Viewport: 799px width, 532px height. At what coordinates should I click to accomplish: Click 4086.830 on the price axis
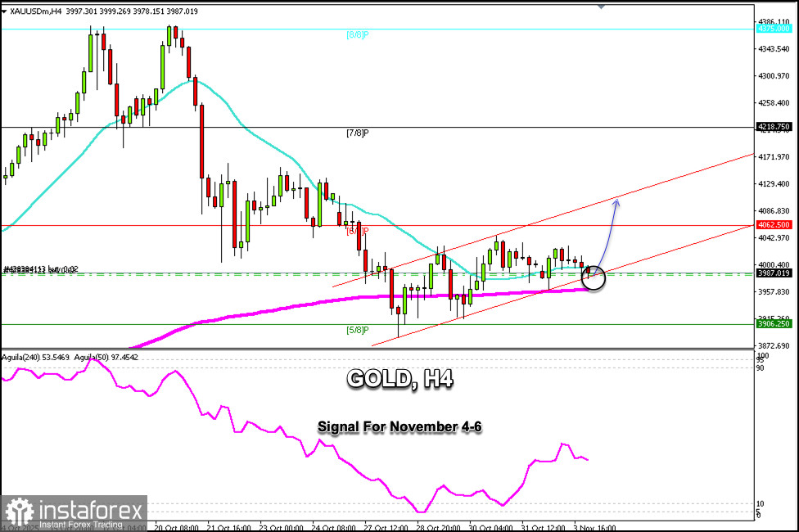click(774, 211)
